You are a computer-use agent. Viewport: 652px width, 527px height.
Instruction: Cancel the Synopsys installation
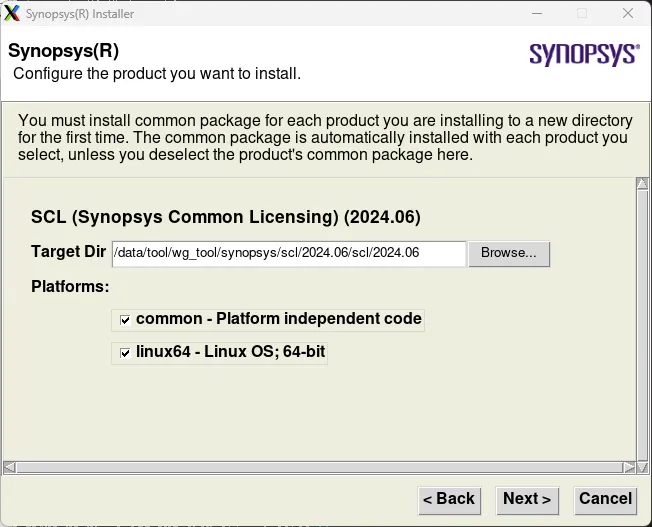pos(605,500)
